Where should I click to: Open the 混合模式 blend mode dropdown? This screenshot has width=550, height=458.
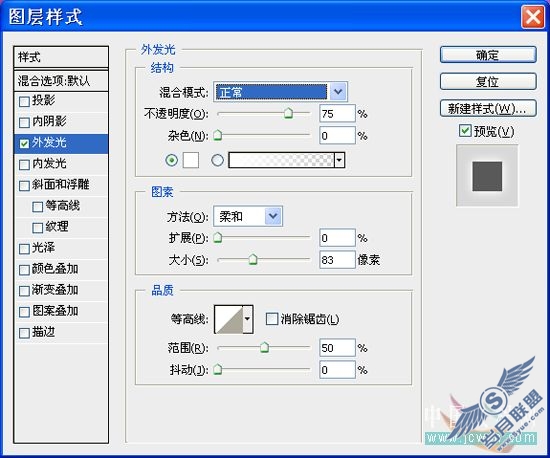280,92
